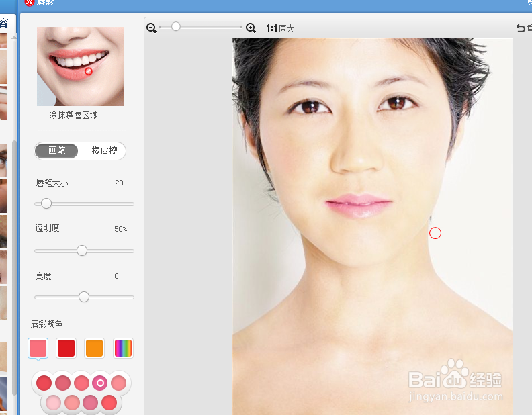This screenshot has width=532, height=415.
Task: Click the zoom level slider handle
Action: point(175,26)
